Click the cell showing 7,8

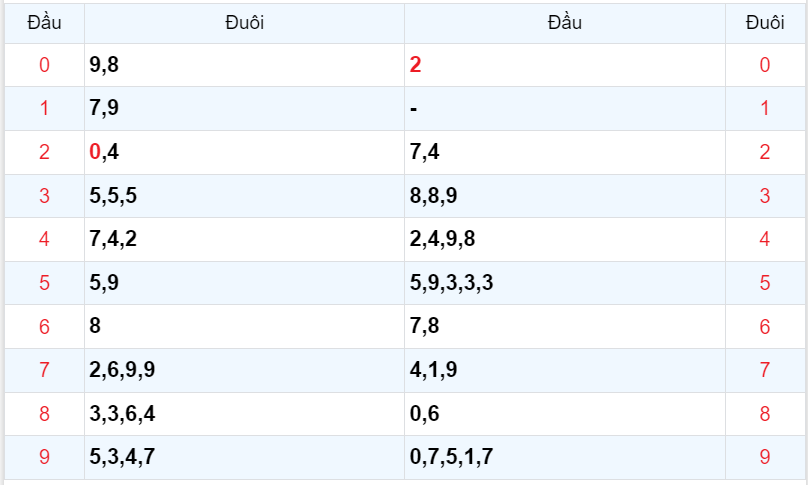pyautogui.click(x=424, y=326)
